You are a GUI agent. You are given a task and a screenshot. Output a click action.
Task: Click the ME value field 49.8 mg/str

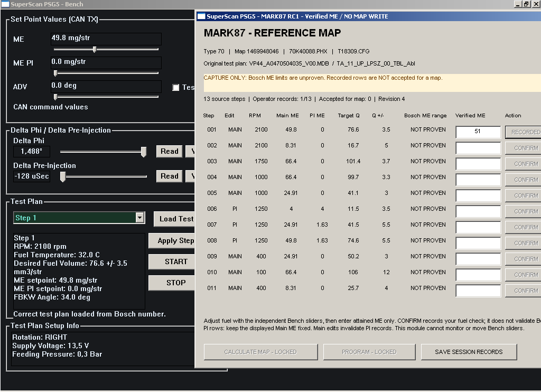[106, 39]
